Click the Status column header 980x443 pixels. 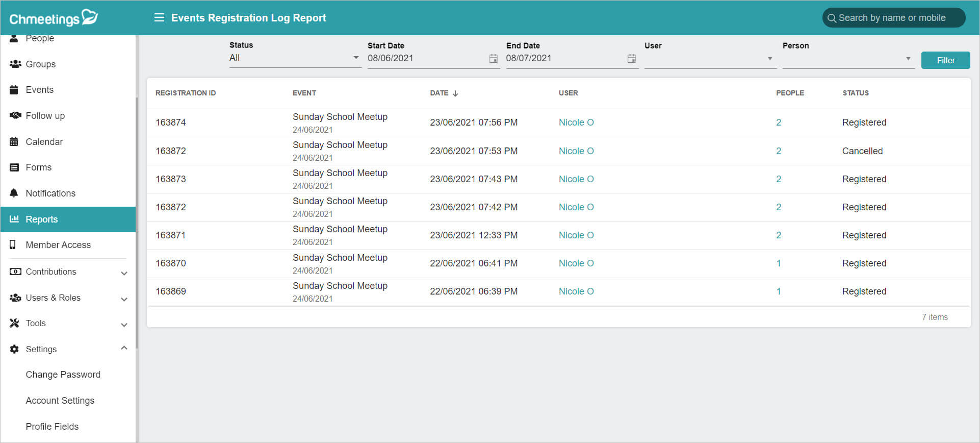point(856,93)
